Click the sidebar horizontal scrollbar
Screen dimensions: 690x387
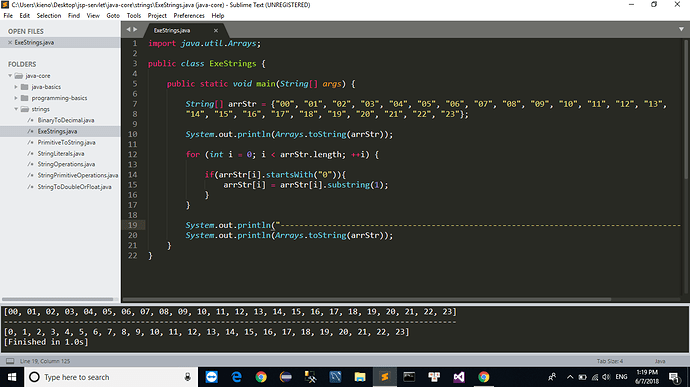tap(58, 299)
